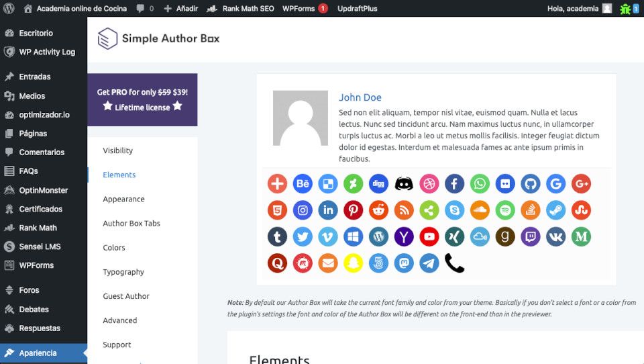Click the John Doe avatar placeholder image

[301, 118]
